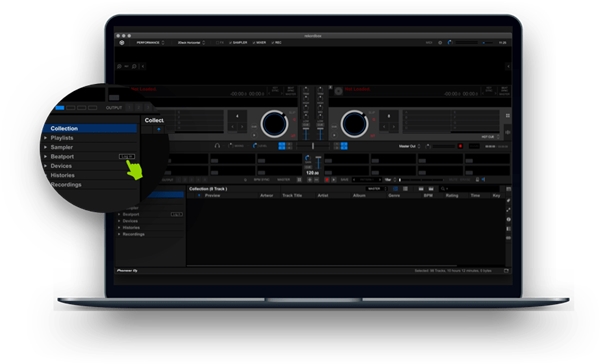Image resolution: width=600 pixels, height=364 pixels.
Task: Click deck 2 vinyl artwork icon
Action: point(339,91)
